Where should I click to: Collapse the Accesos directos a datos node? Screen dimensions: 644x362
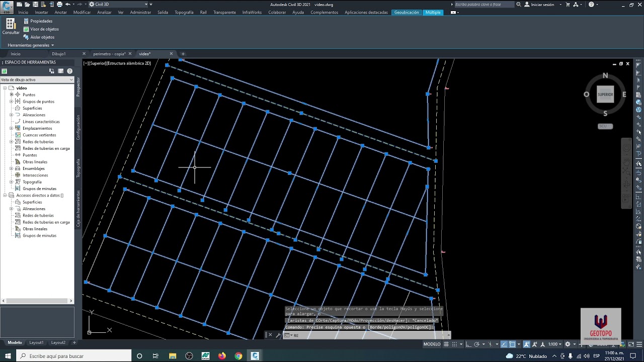5,195
